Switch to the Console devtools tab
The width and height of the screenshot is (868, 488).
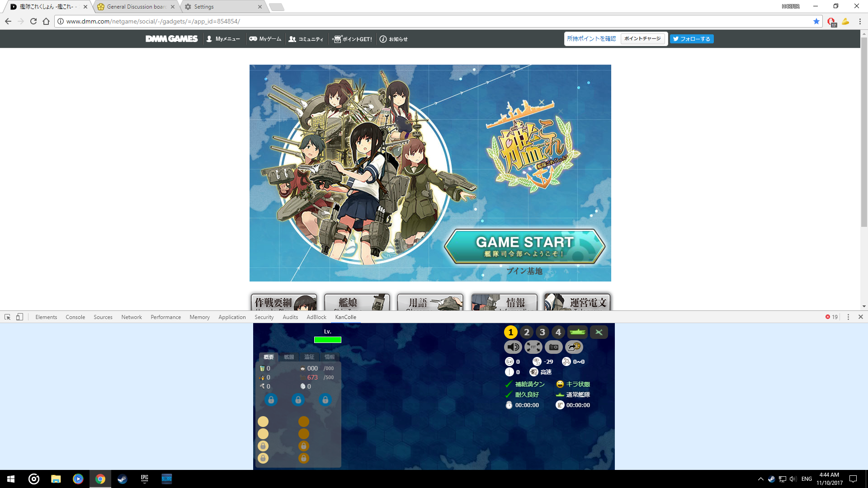click(x=75, y=317)
